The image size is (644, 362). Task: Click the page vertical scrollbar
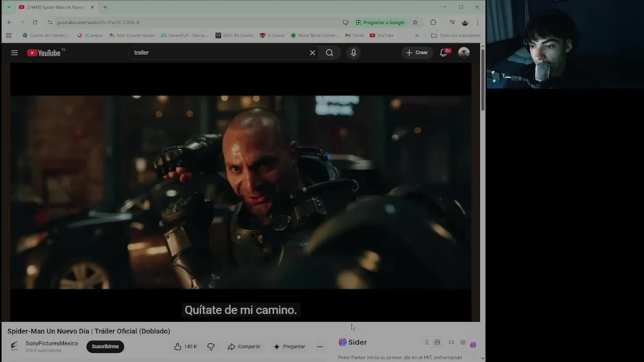point(482,80)
